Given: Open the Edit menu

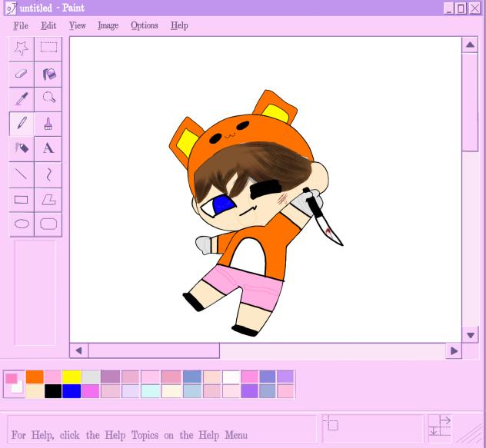Looking at the screenshot, I should click(x=48, y=25).
